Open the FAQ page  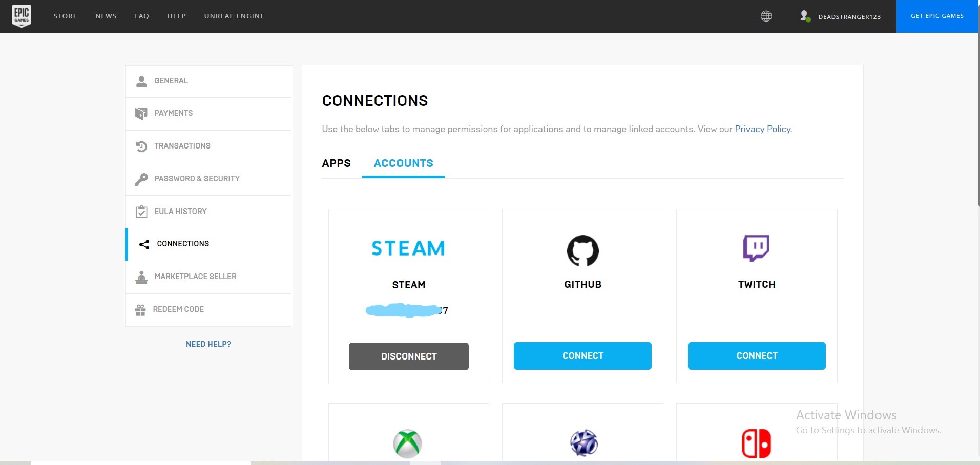coord(142,16)
